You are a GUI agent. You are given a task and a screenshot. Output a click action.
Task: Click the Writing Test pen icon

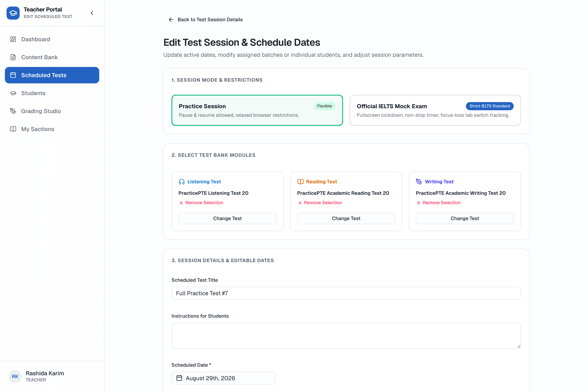(x=419, y=182)
